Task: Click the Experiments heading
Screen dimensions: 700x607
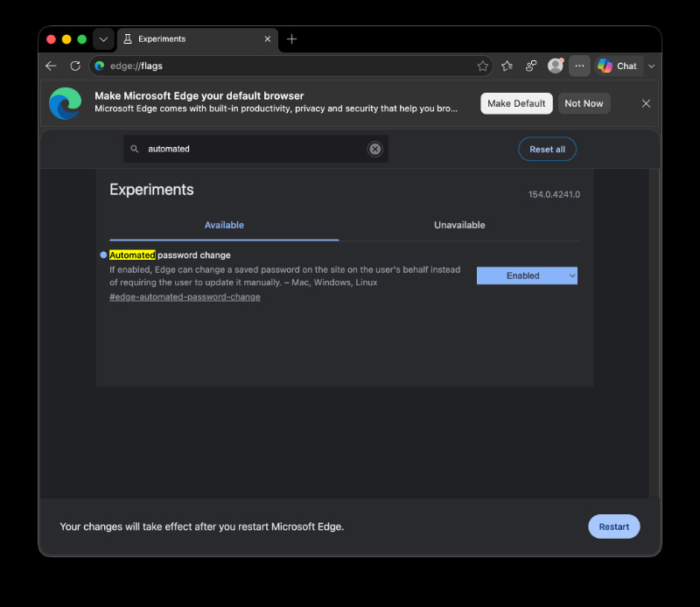Action: coord(151,190)
